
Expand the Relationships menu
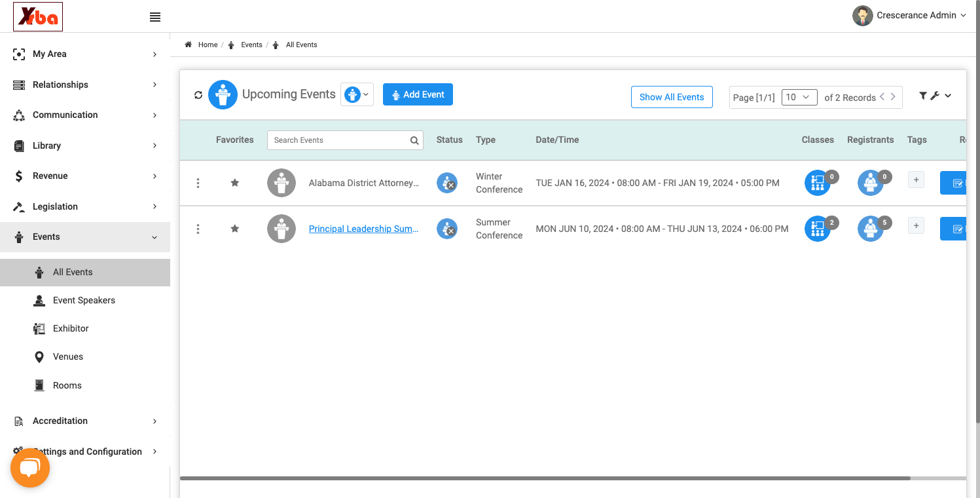(x=85, y=85)
